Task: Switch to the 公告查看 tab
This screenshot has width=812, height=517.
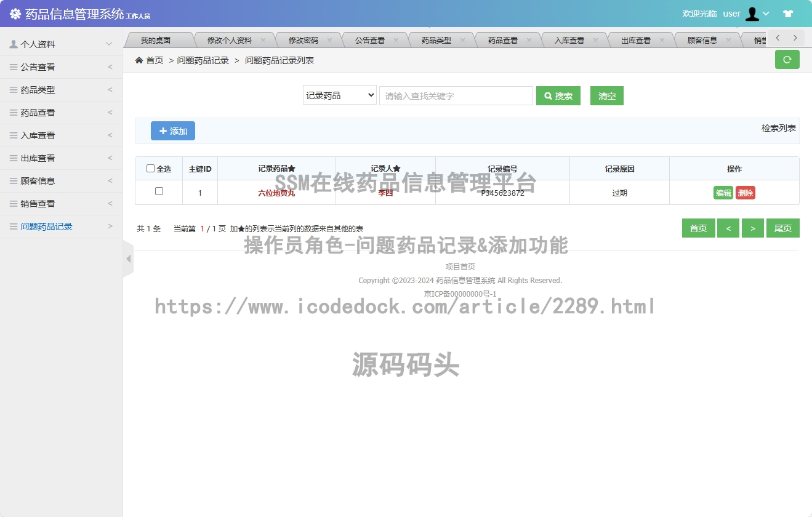Action: click(370, 40)
